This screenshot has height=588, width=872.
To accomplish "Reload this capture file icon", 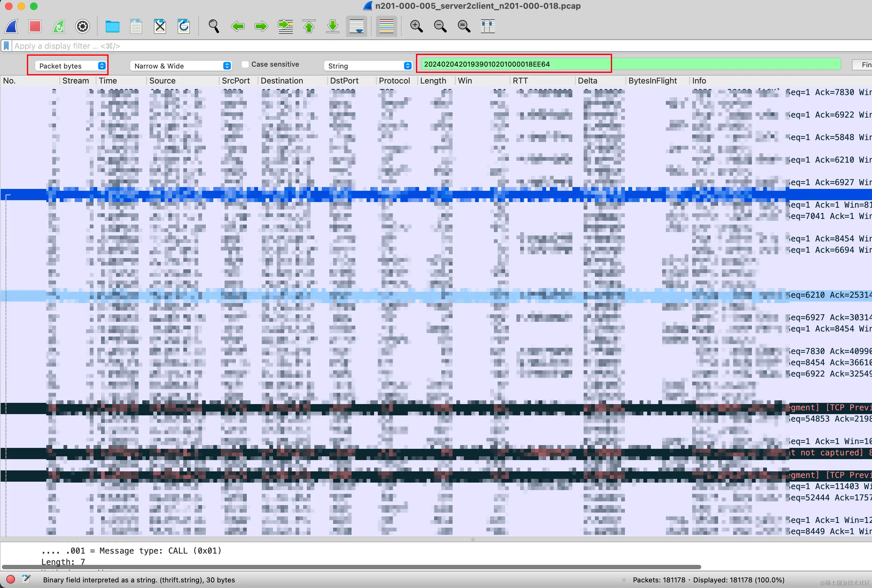I will [x=184, y=26].
